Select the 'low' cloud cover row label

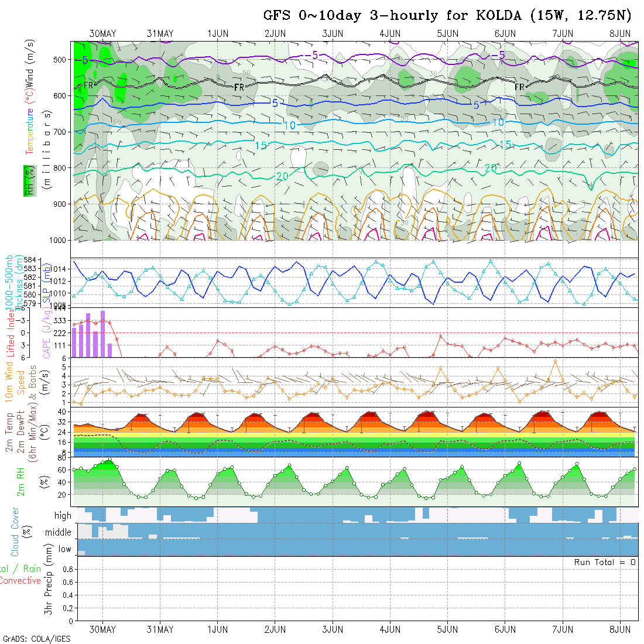pos(64,549)
